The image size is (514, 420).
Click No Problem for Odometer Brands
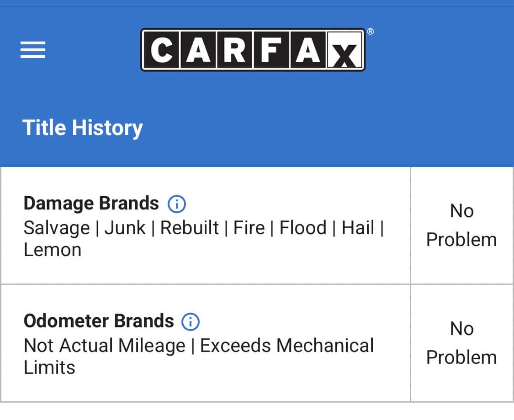tap(461, 343)
